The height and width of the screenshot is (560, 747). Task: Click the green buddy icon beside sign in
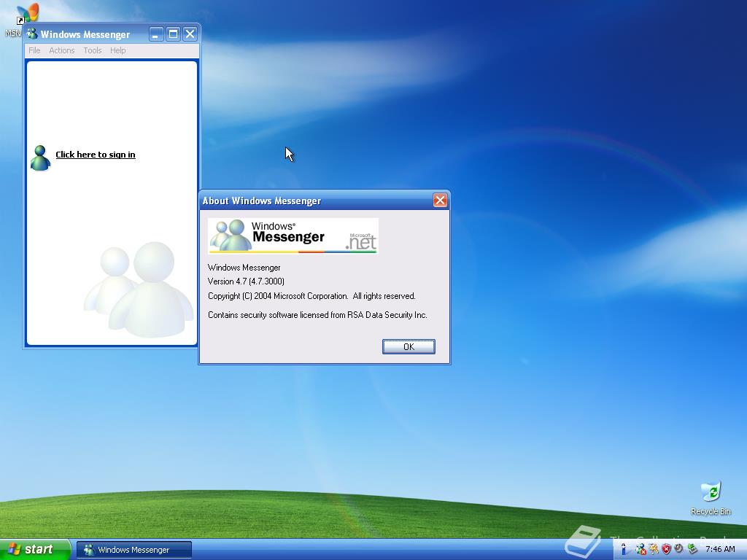click(40, 157)
